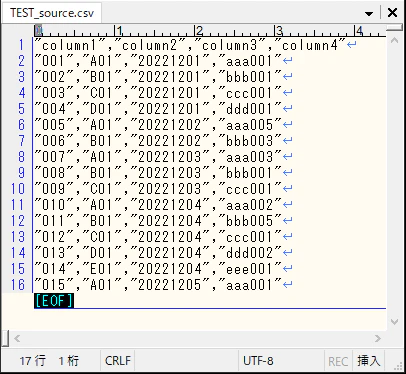
Task: Click line number 12 in gutter
Action: click(18, 221)
